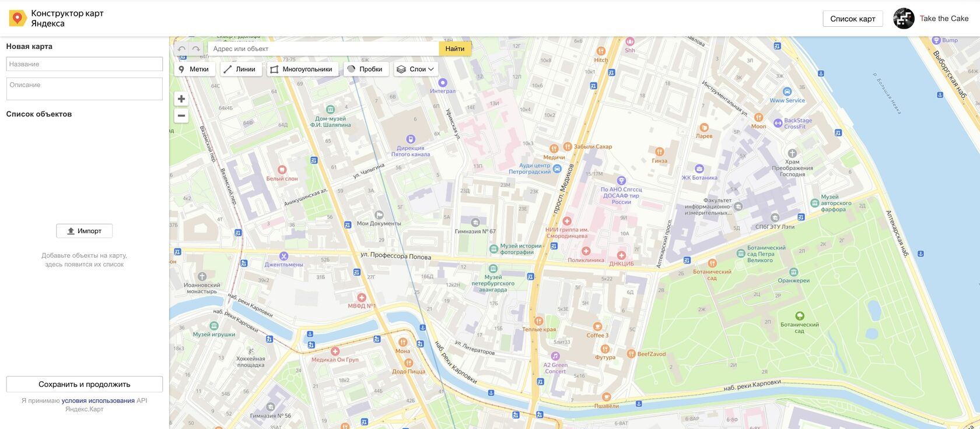Viewport: 980px width, 429px height.
Task: Open the Слои layers dropdown
Action: coord(416,69)
